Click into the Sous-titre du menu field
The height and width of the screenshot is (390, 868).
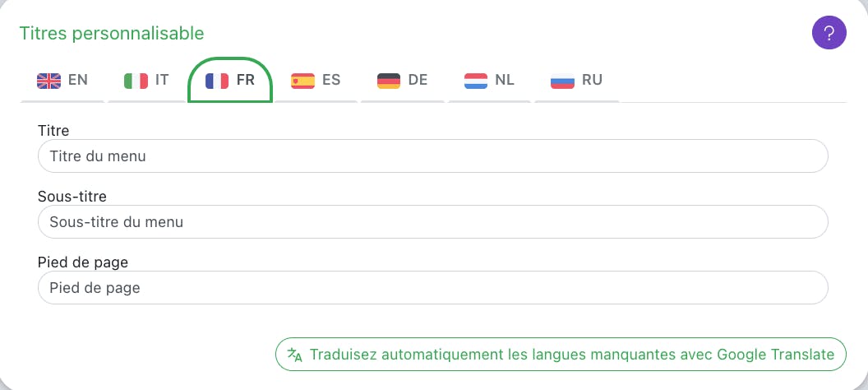click(432, 222)
